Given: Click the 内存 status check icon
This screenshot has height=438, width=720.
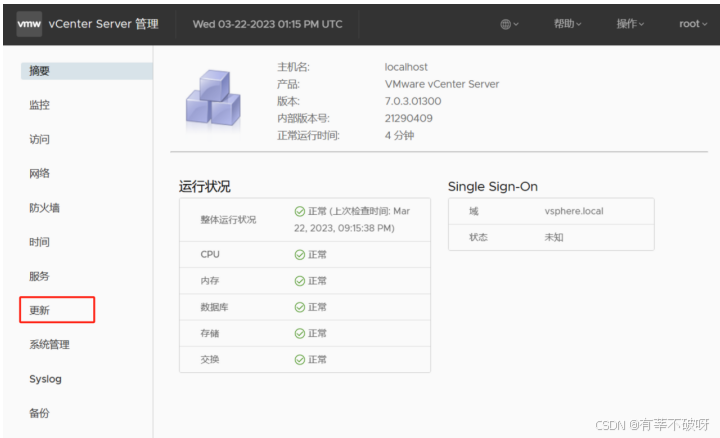Looking at the screenshot, I should point(300,281).
